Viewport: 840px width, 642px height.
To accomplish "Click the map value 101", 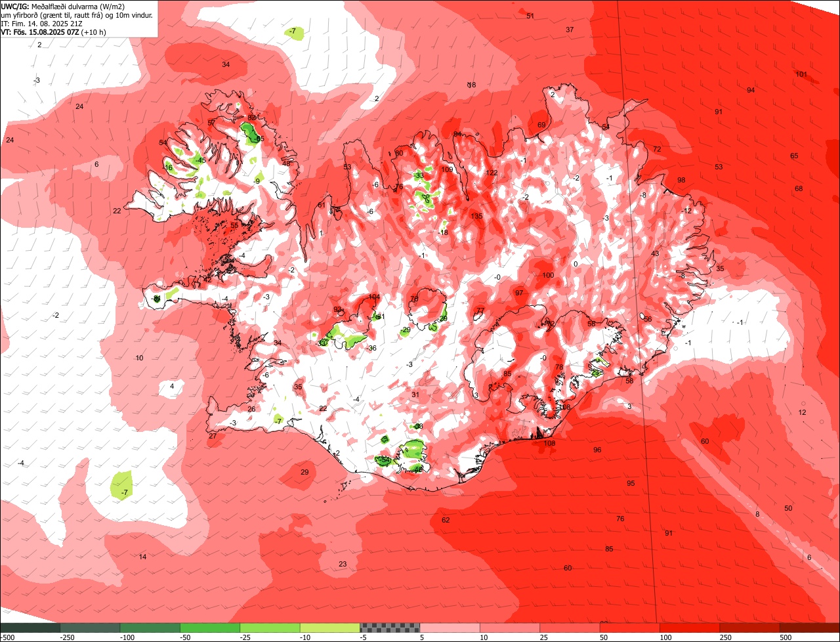I will coord(801,74).
